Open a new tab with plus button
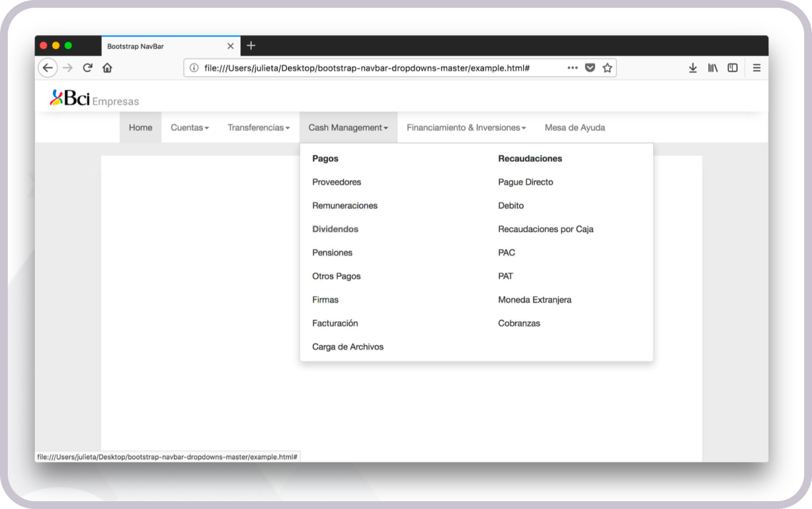The height and width of the screenshot is (509, 812). [x=251, y=46]
